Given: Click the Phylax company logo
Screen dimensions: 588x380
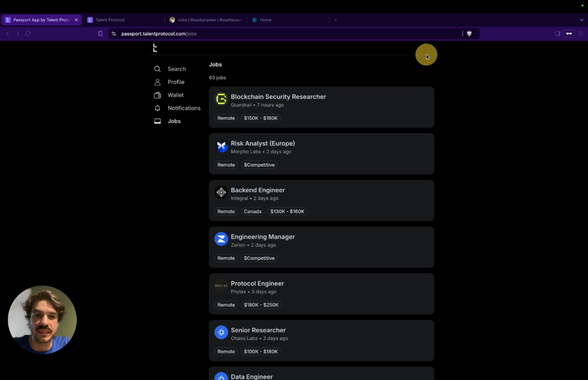Looking at the screenshot, I should [x=221, y=285].
